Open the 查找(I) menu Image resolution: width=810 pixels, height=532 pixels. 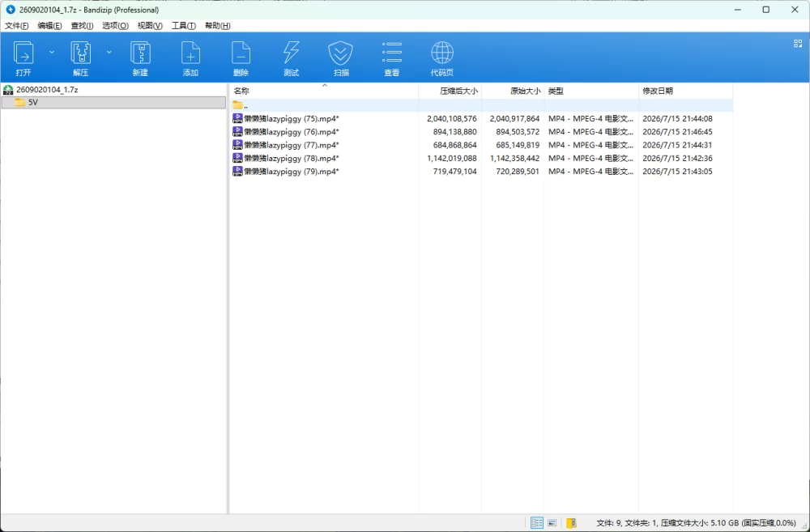(82, 25)
